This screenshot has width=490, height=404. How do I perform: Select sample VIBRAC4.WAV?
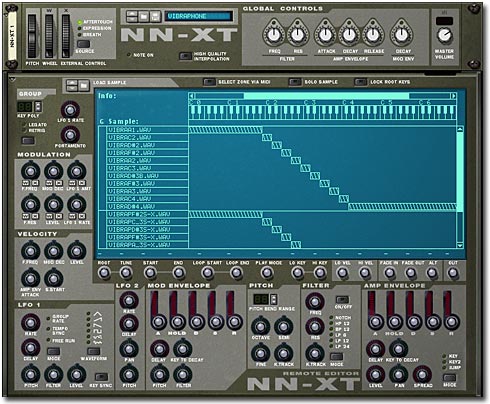(x=147, y=199)
